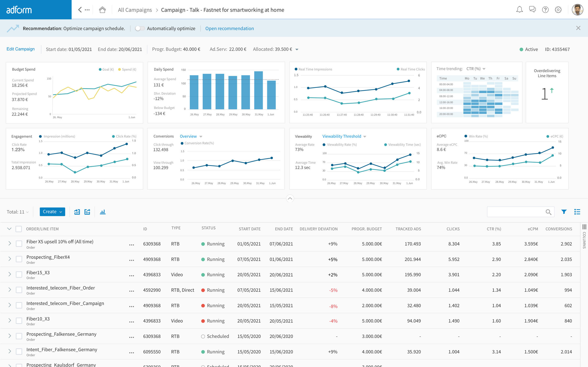Screen dimensions: 588x367
Task: Click the export table icon in the toolbar
Action: coord(87,212)
